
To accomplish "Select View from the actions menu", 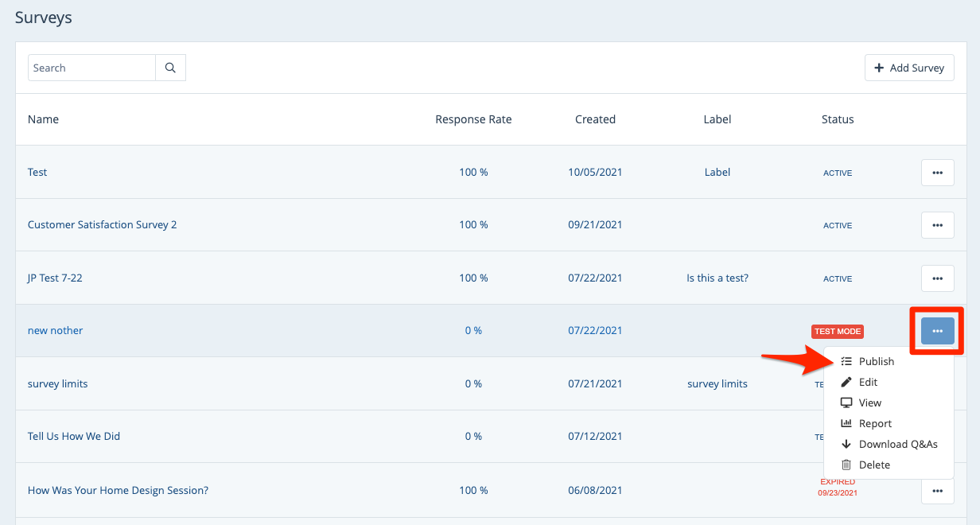I will click(x=869, y=402).
